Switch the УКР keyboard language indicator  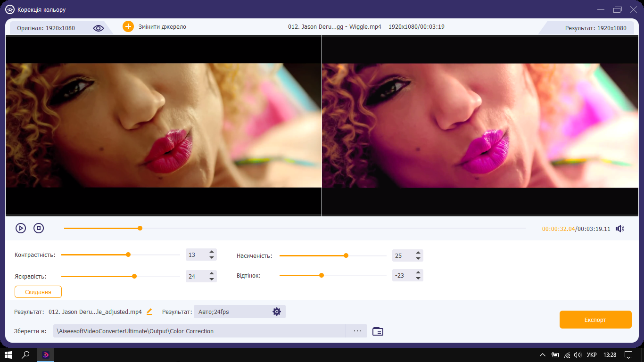[592, 355]
